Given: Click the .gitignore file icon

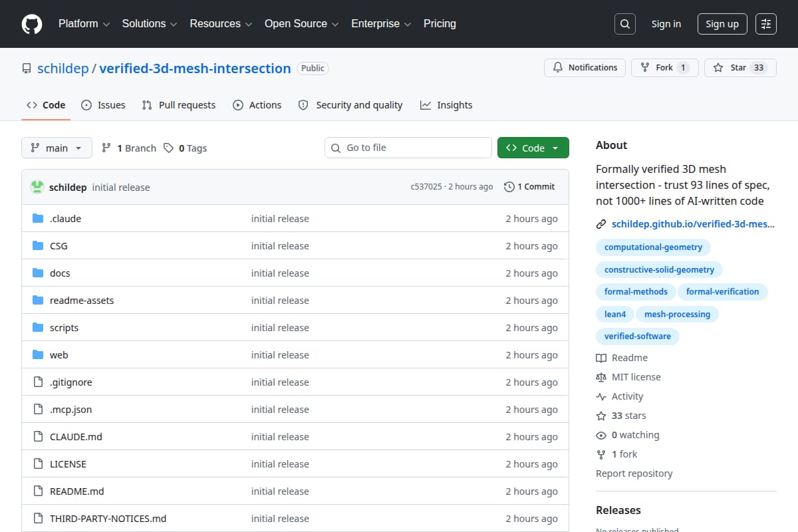Looking at the screenshot, I should click(x=38, y=382).
